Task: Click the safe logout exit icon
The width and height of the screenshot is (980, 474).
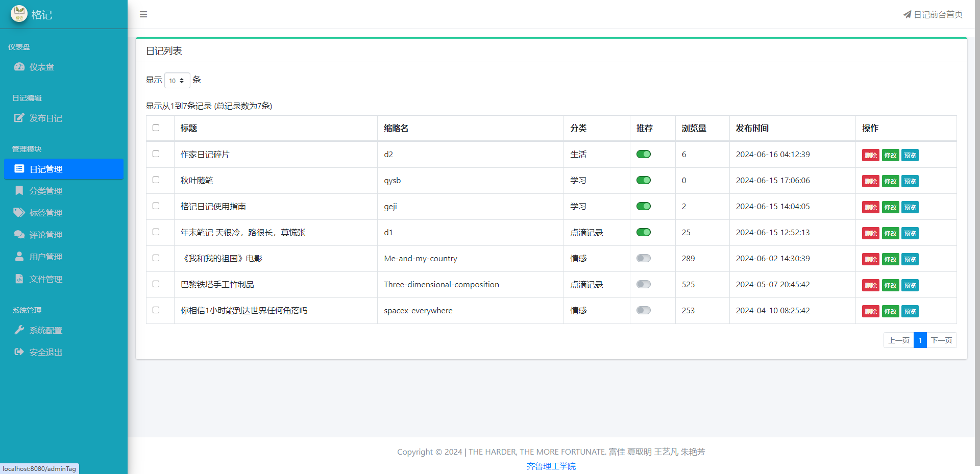Action: [19, 352]
